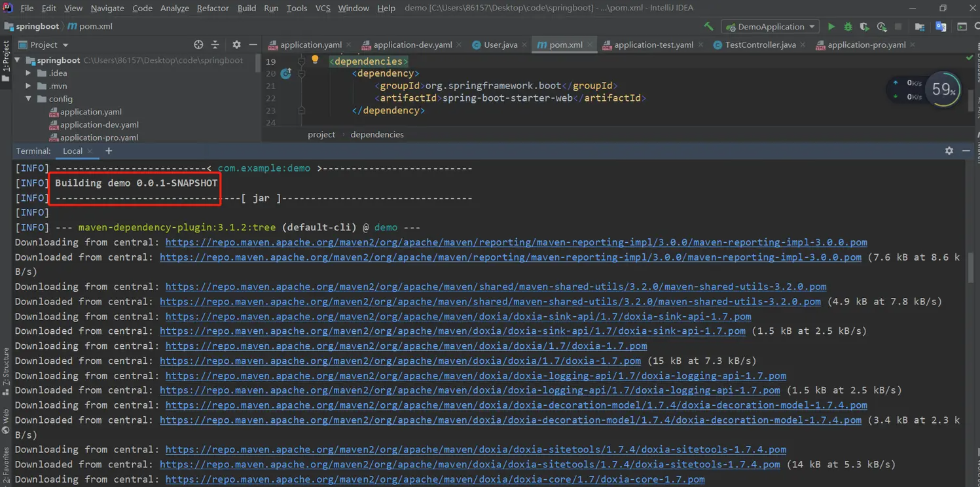Click the gutter reload icon on line 20
980x487 pixels.
pos(286,73)
